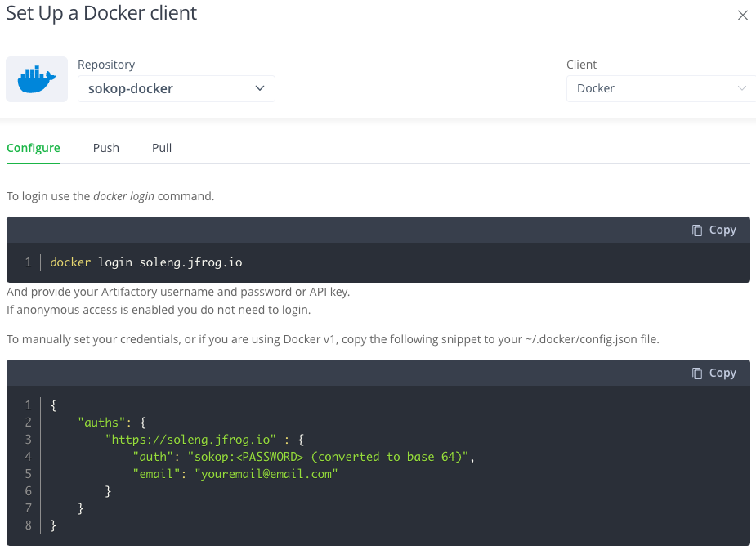Image resolution: width=756 pixels, height=550 pixels.
Task: Close the Set Up a Docker client dialog
Action: 742,16
